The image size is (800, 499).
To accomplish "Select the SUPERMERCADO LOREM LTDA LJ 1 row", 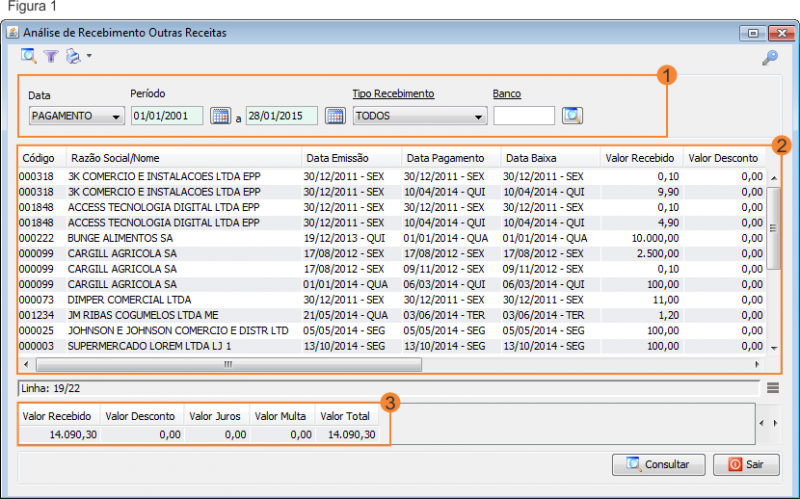I will click(392, 346).
